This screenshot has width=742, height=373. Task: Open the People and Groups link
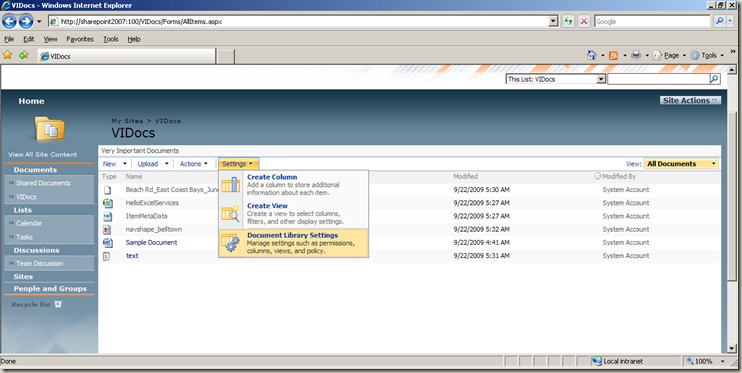click(50, 289)
